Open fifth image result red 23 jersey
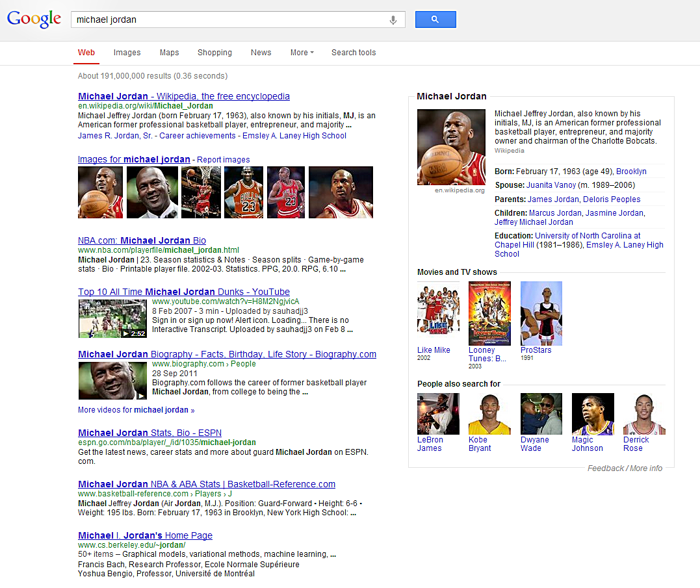The height and width of the screenshot is (588, 700). 286,192
